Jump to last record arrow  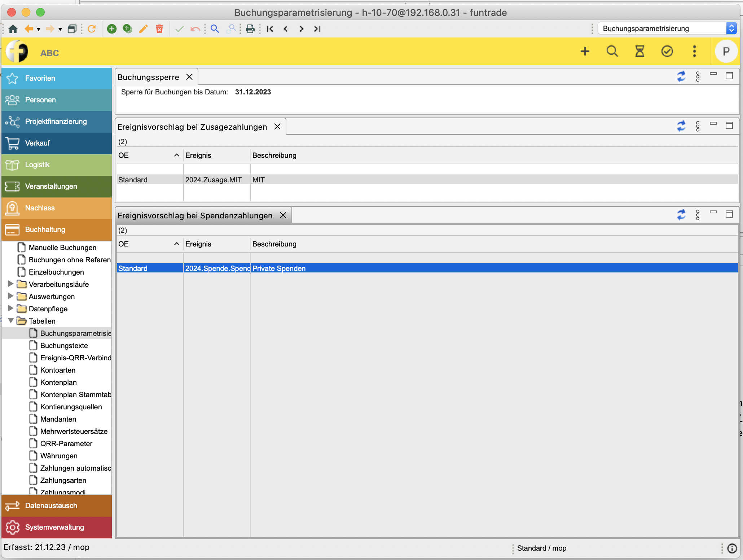pyautogui.click(x=317, y=29)
